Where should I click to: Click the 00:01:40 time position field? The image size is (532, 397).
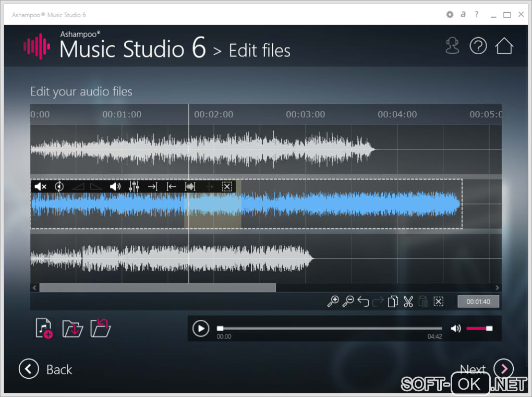point(478,302)
